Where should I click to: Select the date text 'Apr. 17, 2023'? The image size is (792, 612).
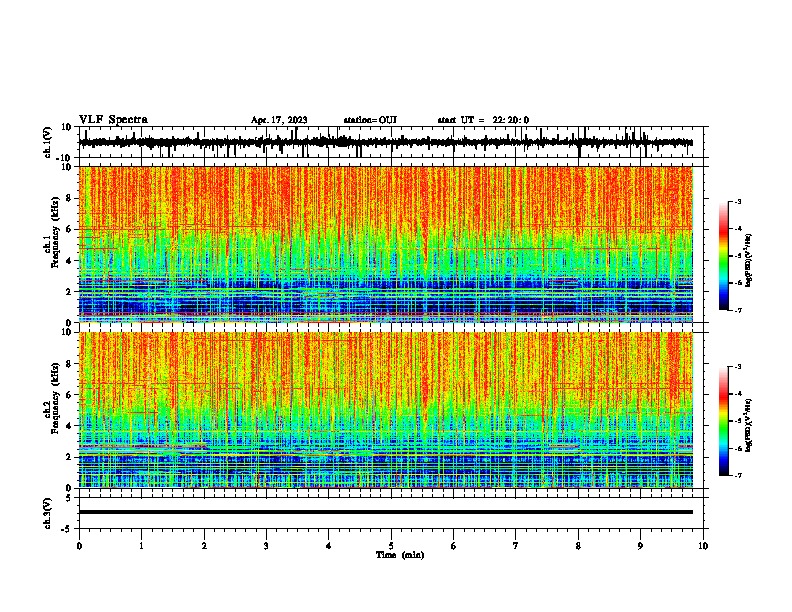coord(279,120)
